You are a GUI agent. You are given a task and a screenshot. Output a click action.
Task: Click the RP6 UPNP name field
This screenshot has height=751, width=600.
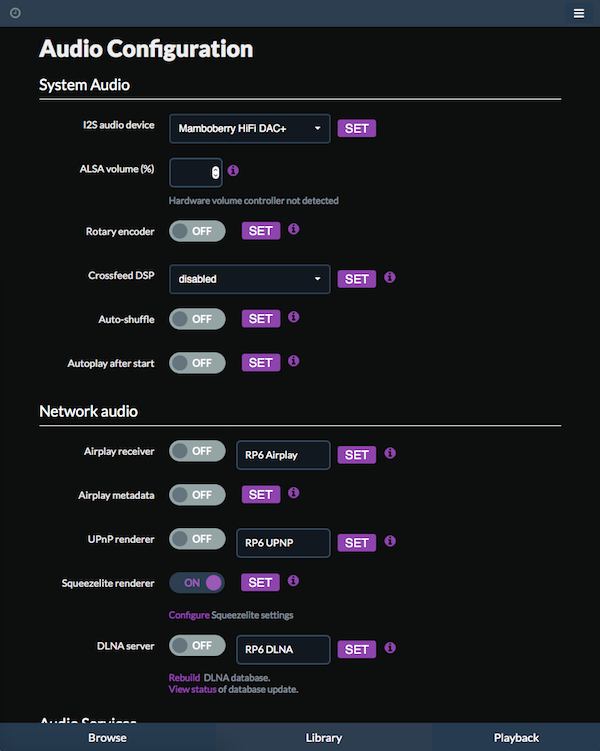pos(283,543)
